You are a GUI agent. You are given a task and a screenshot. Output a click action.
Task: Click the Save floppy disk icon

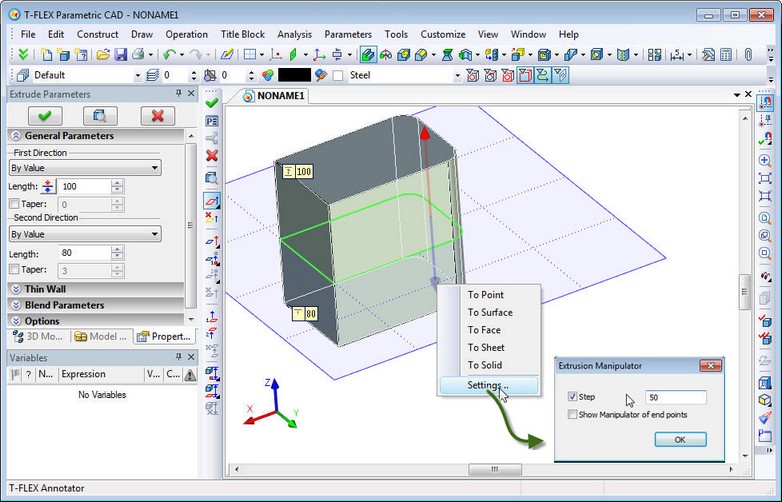click(120, 55)
